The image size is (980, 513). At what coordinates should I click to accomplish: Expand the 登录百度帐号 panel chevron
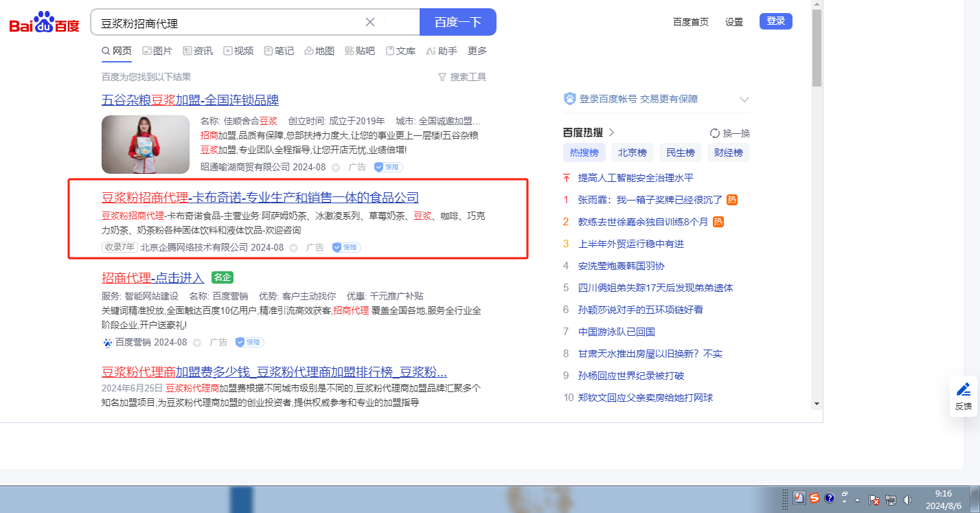(744, 100)
